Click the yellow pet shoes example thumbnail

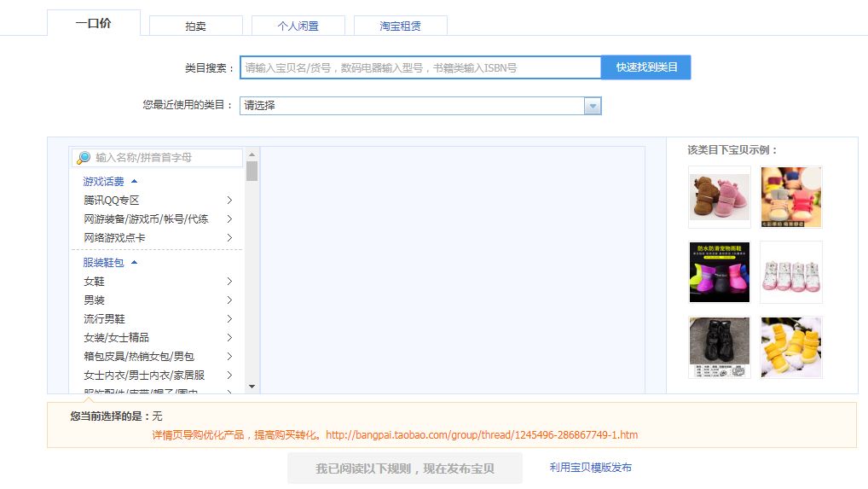(x=791, y=347)
